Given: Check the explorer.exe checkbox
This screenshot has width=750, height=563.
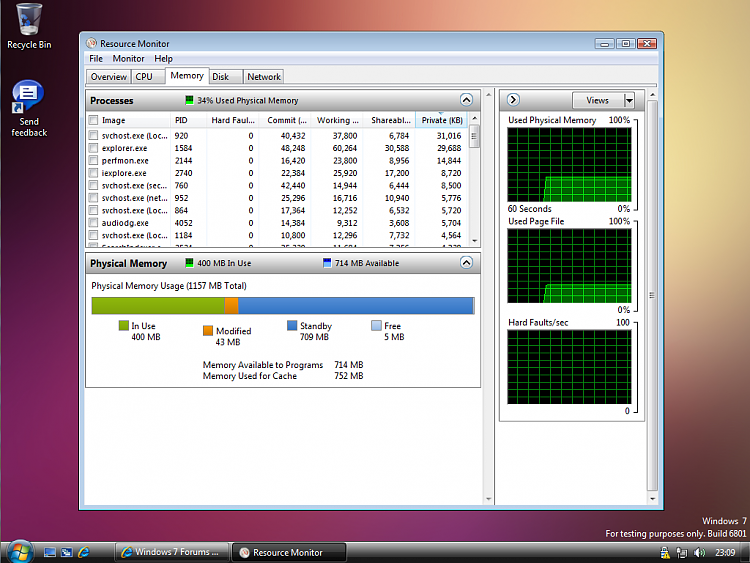Looking at the screenshot, I should 93,148.
